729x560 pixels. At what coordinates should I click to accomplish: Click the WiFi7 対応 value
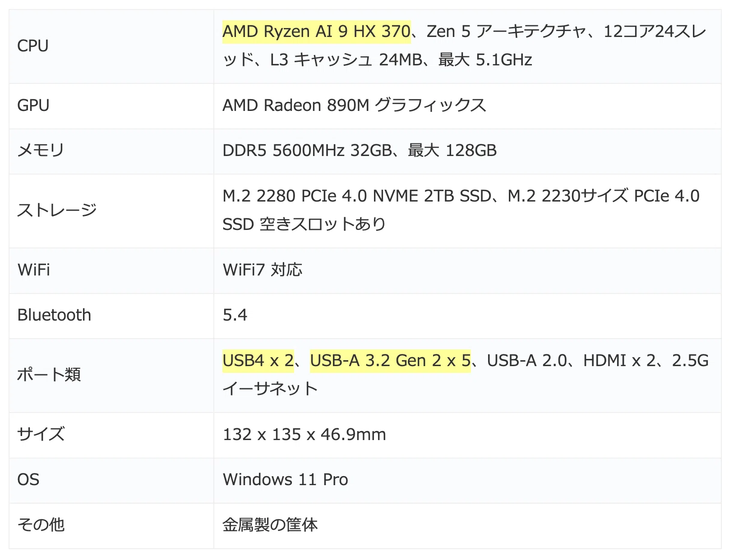coord(263,270)
